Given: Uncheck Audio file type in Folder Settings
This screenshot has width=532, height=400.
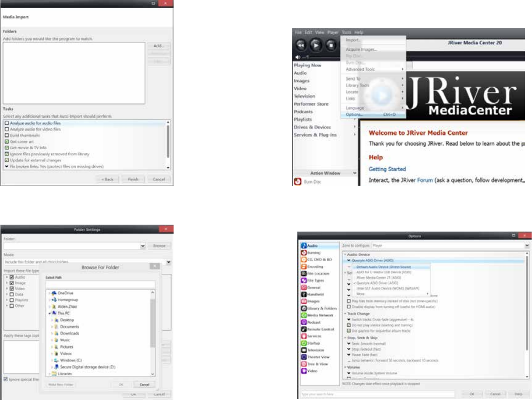Looking at the screenshot, I should [x=12, y=277].
